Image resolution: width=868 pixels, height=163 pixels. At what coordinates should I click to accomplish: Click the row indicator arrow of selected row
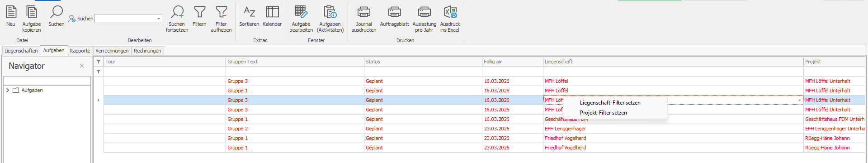click(99, 100)
